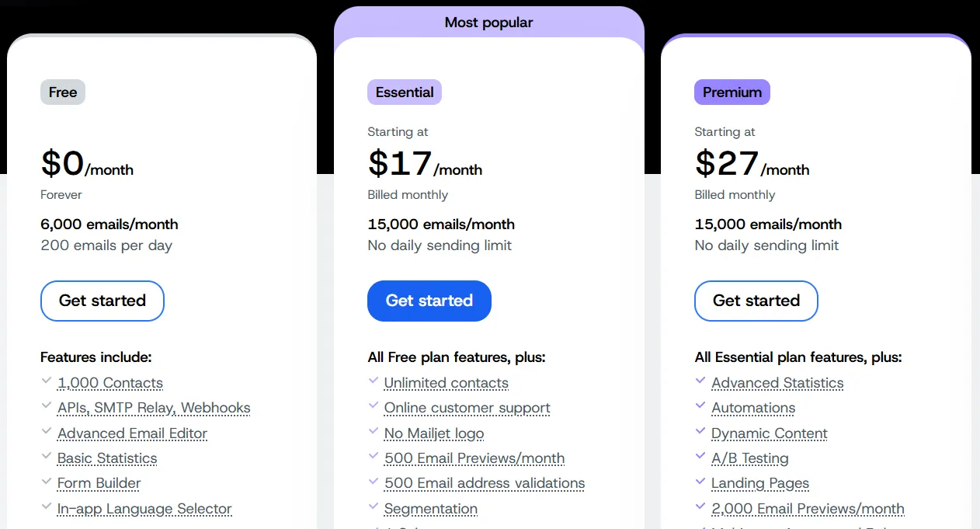This screenshot has height=529, width=980.
Task: Click In-app Language Selector link
Action: tap(144, 509)
